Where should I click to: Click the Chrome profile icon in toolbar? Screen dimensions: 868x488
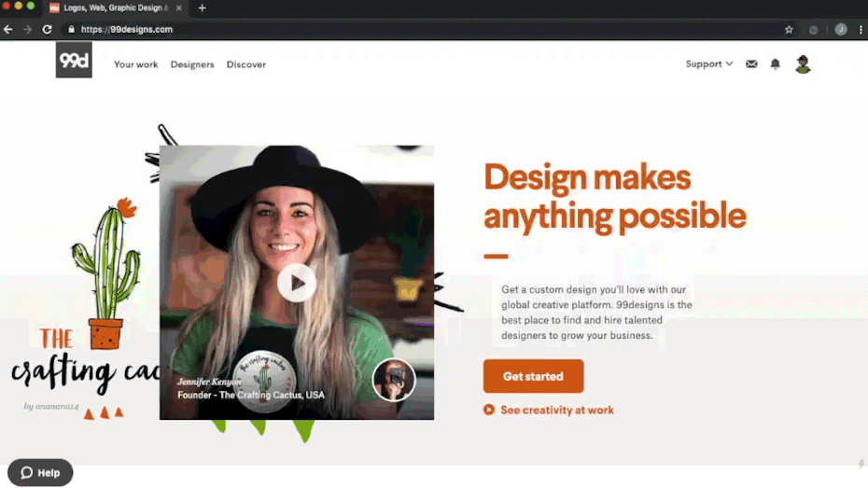(x=841, y=29)
